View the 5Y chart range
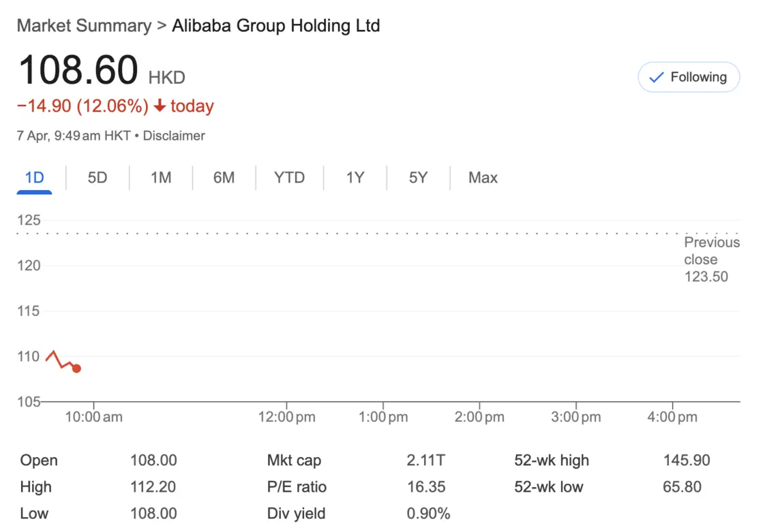This screenshot has width=767, height=532. tap(418, 178)
